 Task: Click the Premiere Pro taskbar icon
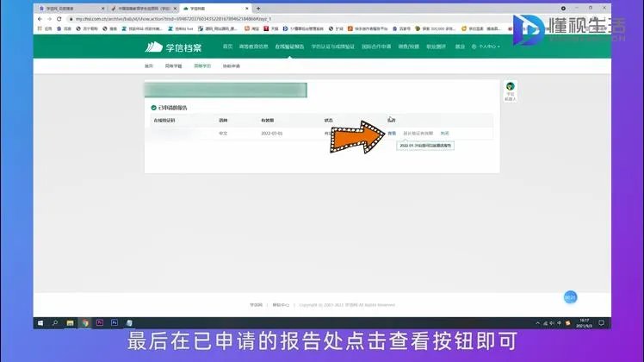(100, 323)
